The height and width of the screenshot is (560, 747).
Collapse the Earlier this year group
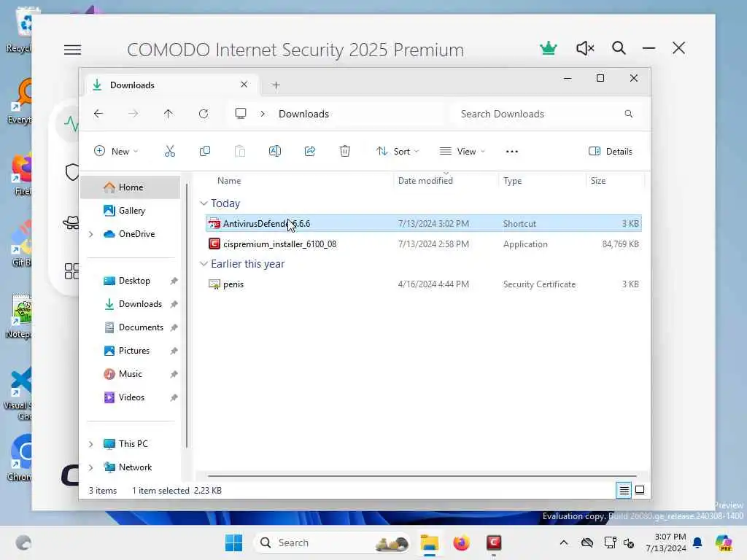(204, 264)
